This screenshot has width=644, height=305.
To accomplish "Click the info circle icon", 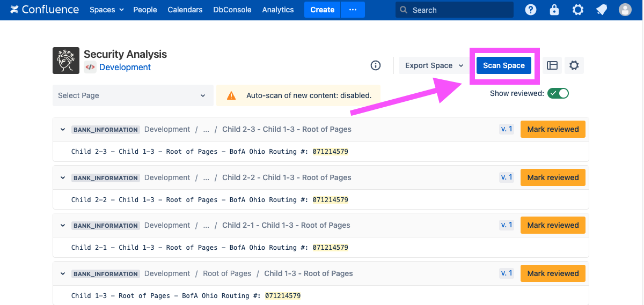I will (376, 65).
